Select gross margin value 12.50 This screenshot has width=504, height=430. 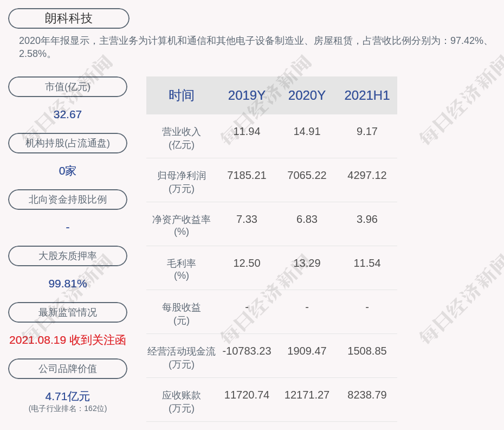(247, 263)
